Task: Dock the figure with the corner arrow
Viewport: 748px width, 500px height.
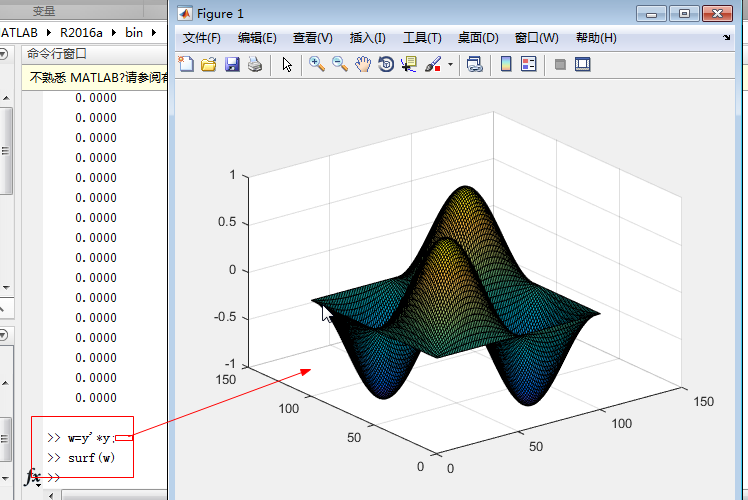Action: tap(727, 37)
